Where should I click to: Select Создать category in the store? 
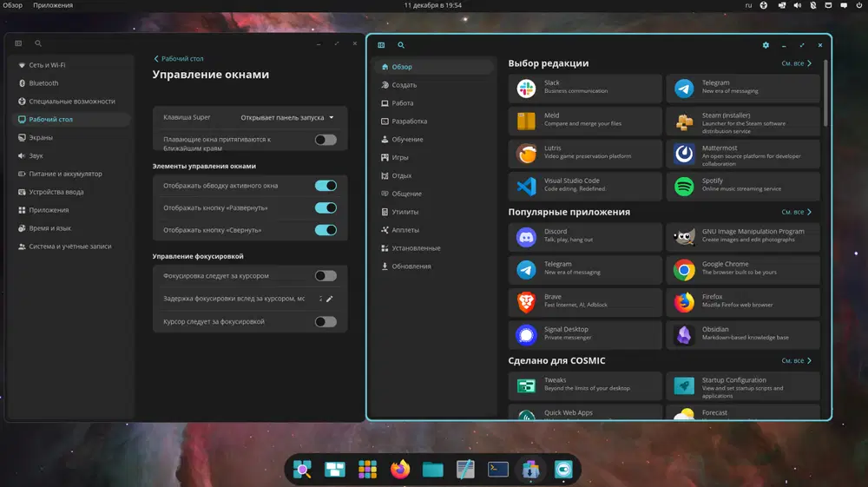(x=433, y=85)
